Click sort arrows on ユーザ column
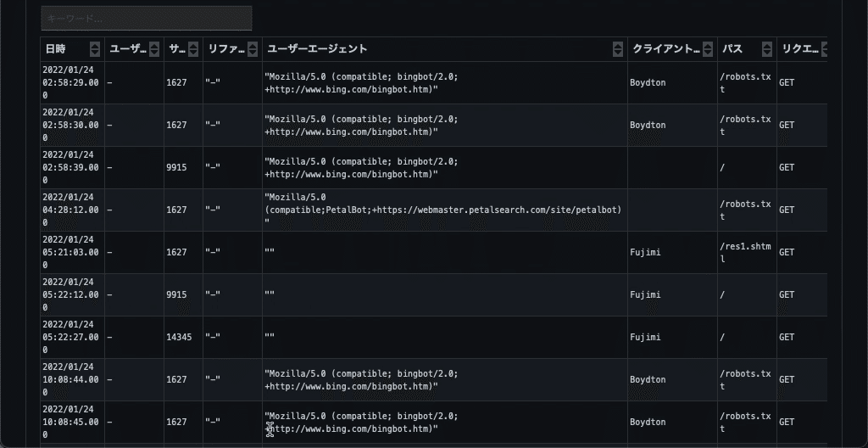This screenshot has width=868, height=448. click(x=154, y=49)
